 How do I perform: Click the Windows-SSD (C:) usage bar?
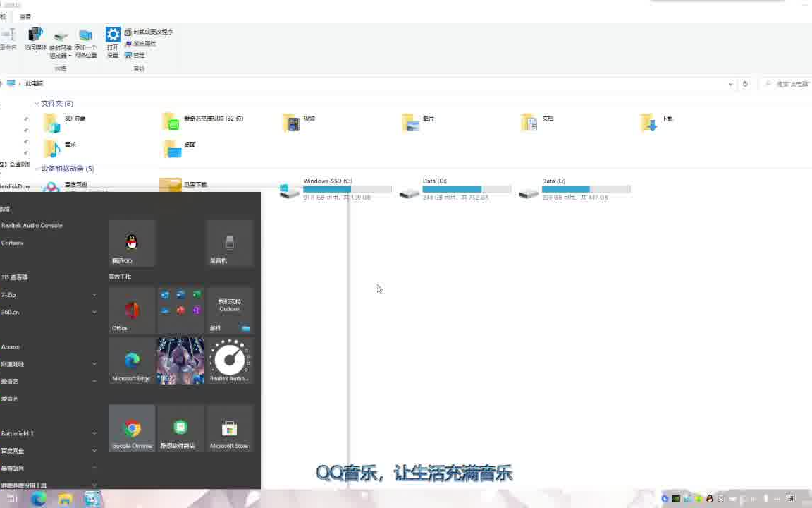click(x=347, y=189)
